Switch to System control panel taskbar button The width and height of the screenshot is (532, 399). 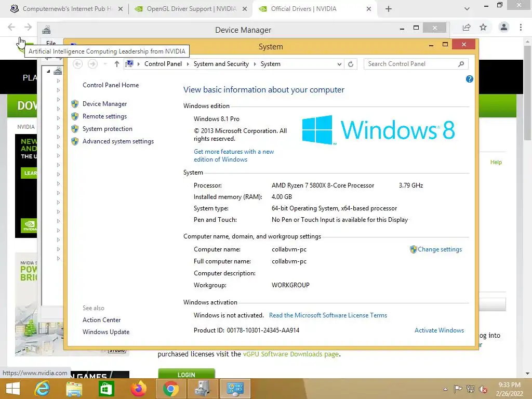(235, 389)
